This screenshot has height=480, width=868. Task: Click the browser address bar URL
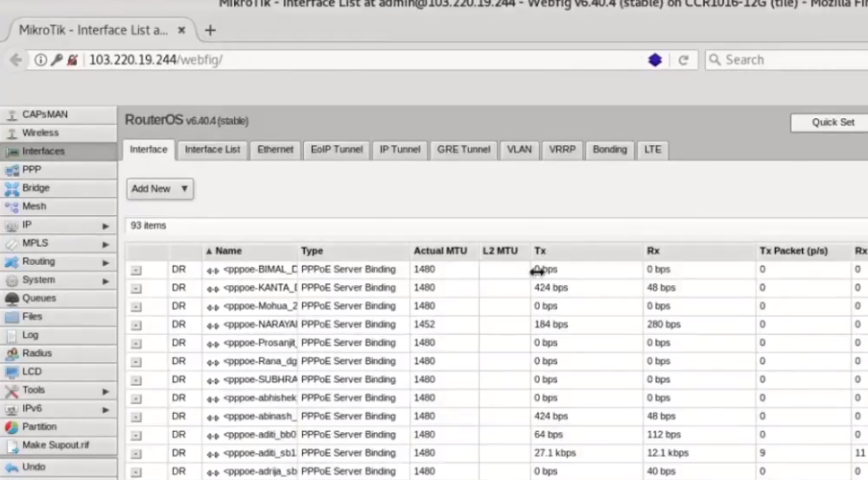[x=155, y=60]
